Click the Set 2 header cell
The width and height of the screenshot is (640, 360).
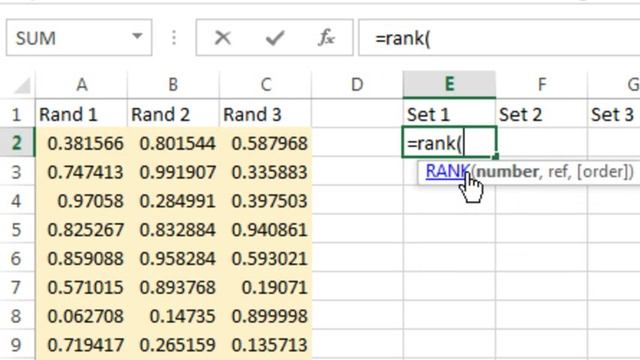542,114
